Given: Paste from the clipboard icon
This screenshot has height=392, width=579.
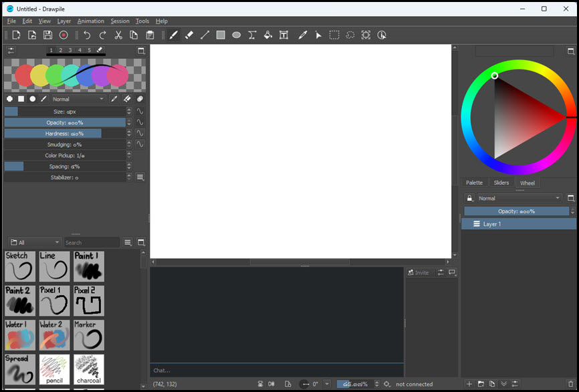Looking at the screenshot, I should coord(150,35).
